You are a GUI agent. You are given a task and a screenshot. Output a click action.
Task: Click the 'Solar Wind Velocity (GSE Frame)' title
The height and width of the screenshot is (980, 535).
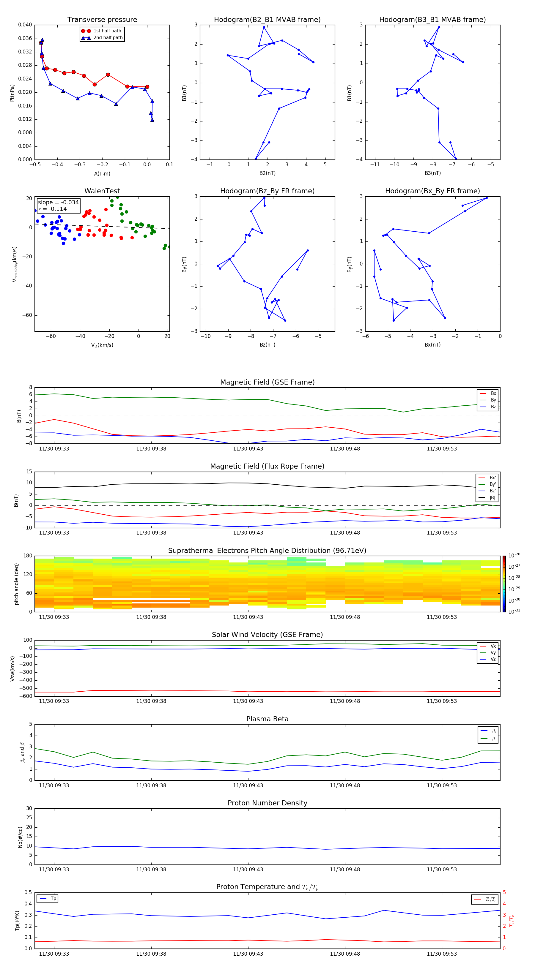(x=267, y=635)
